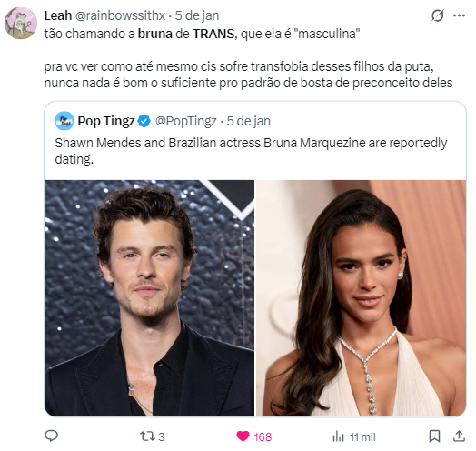Open Pop Tingz profile picture
476x451 pixels.
coord(64,121)
